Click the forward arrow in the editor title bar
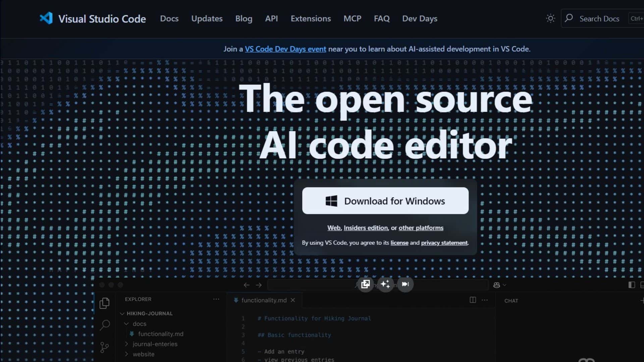 [x=259, y=285]
